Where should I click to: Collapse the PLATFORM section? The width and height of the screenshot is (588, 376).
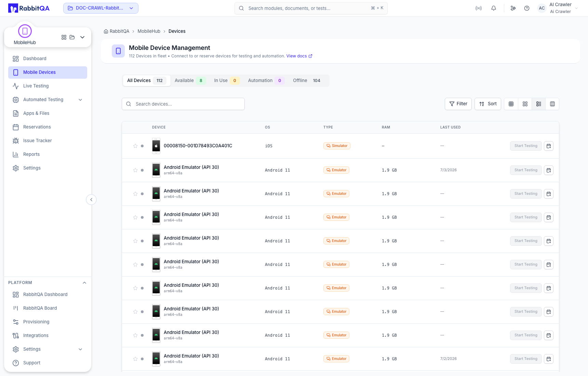click(x=84, y=283)
